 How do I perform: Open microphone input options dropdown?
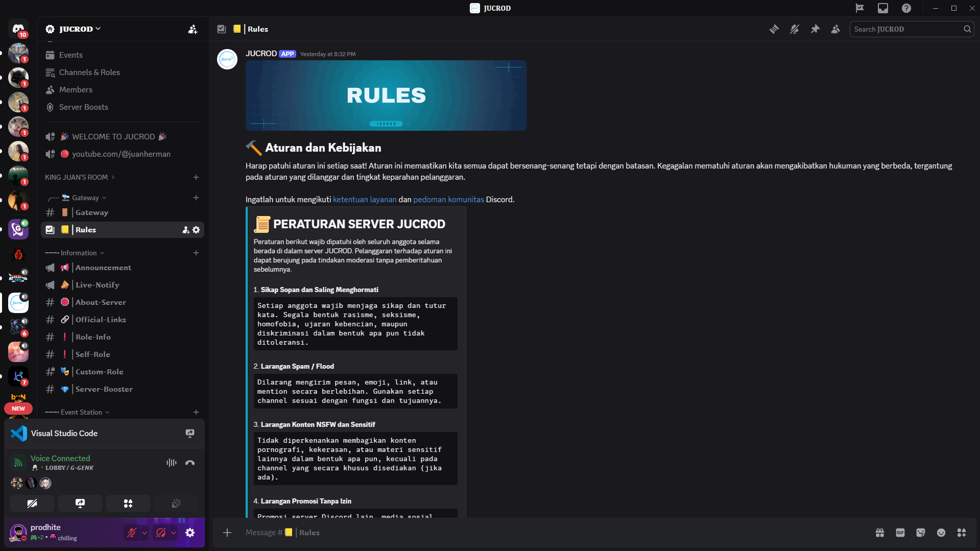click(145, 533)
